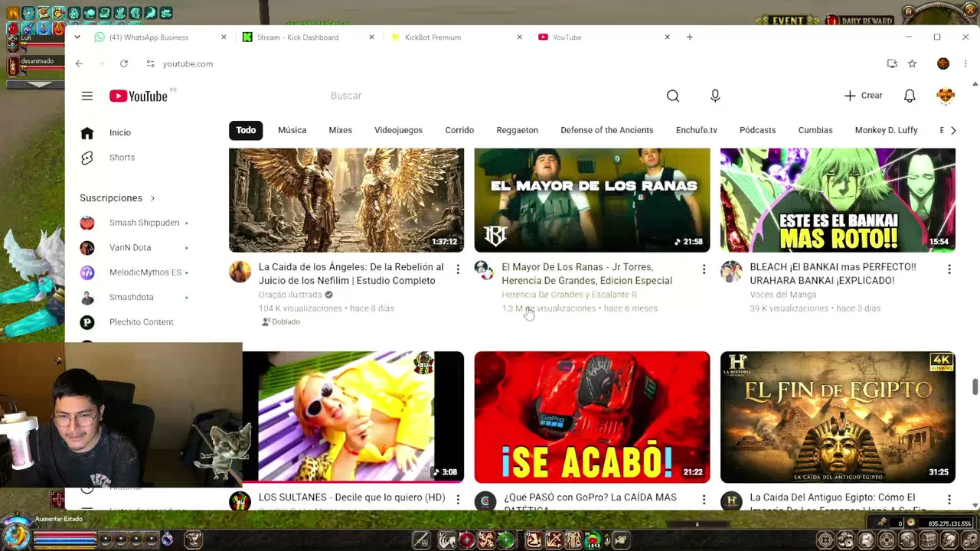Image resolution: width=980 pixels, height=551 pixels.
Task: Play the LOS SULTANES video thumbnail
Action: coord(353,417)
